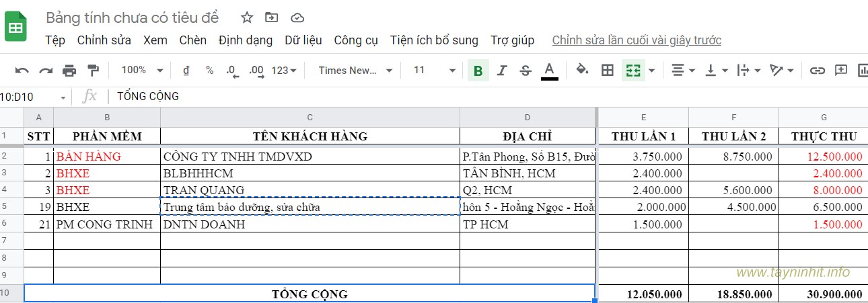Open the Borders grid tool
This screenshot has height=303, width=868.
click(608, 71)
